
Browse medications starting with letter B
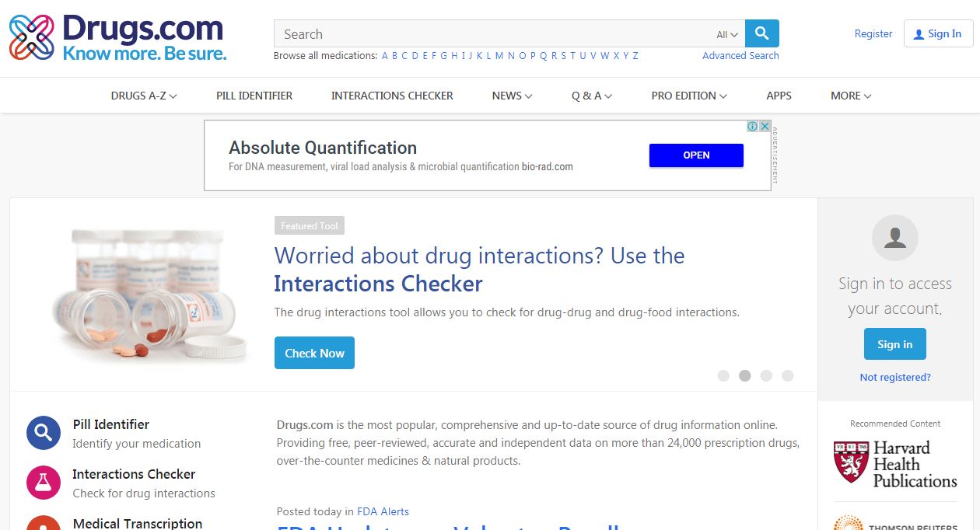(394, 55)
